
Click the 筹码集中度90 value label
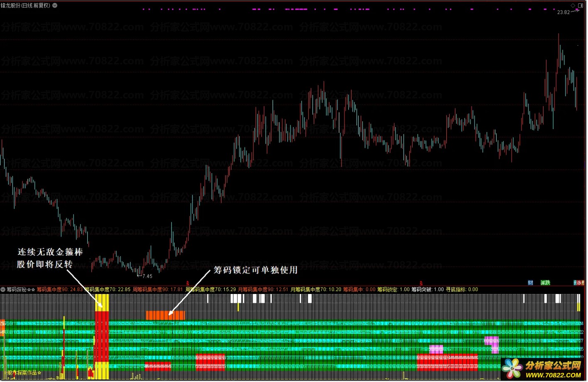(x=59, y=289)
